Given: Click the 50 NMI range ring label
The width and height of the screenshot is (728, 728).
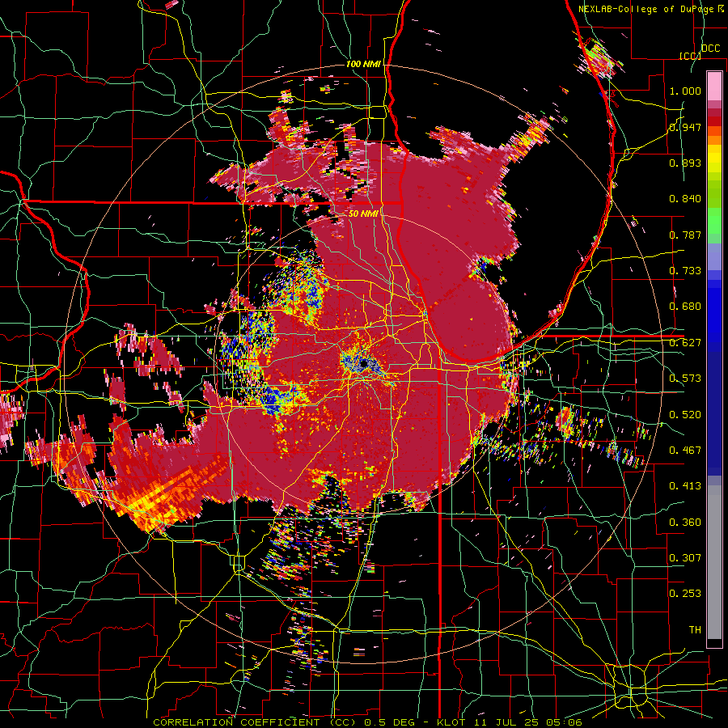Looking at the screenshot, I should [x=363, y=214].
